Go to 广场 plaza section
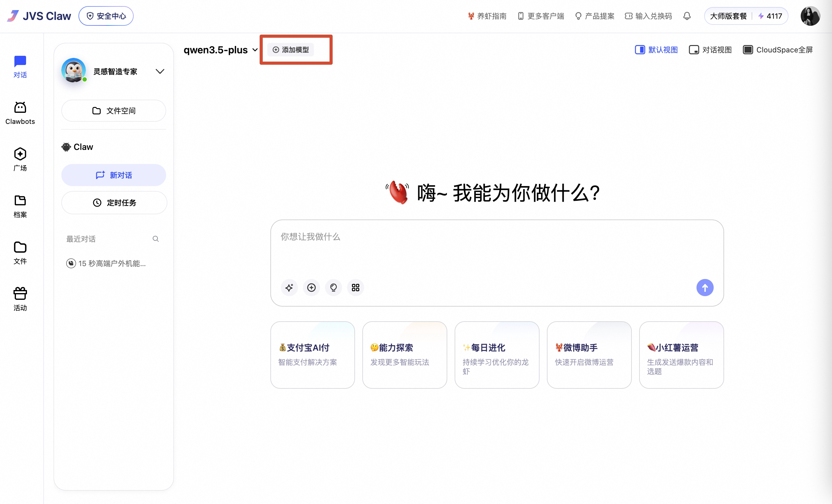 [20, 160]
